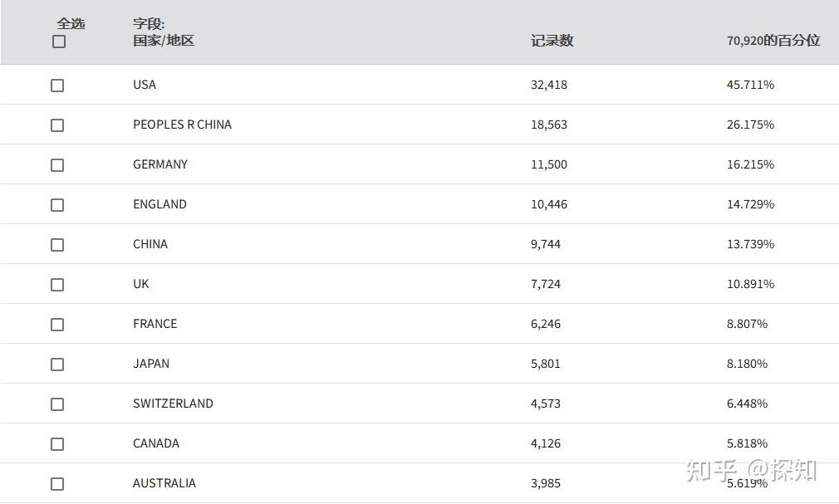Select the AUSTRALIA checkbox
The image size is (839, 504).
point(57,484)
